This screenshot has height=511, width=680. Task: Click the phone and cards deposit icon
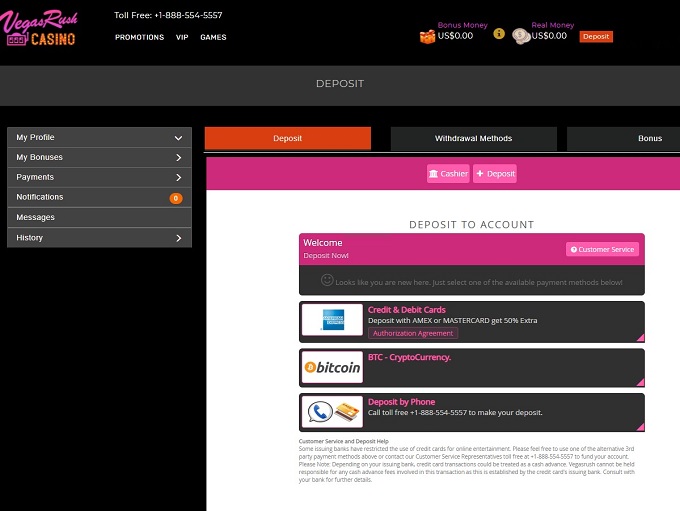[333, 412]
